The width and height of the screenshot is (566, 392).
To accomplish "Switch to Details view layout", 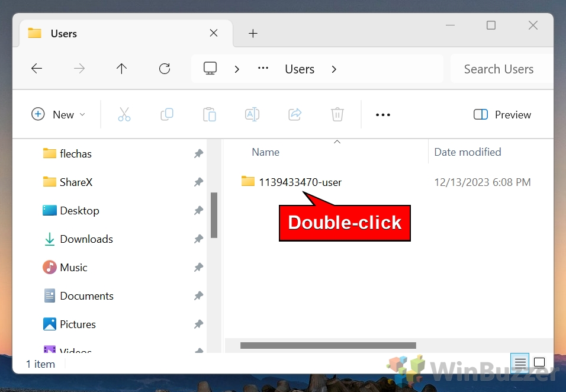I will tap(520, 362).
